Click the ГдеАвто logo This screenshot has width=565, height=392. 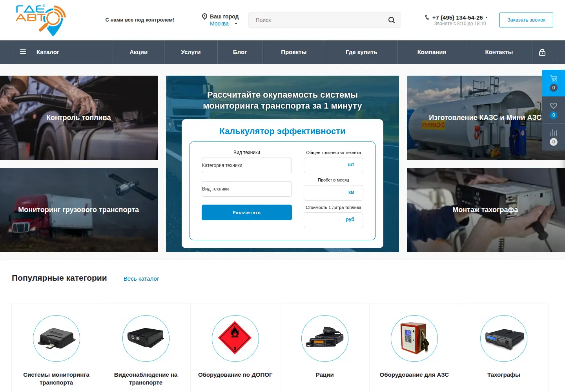[41, 20]
